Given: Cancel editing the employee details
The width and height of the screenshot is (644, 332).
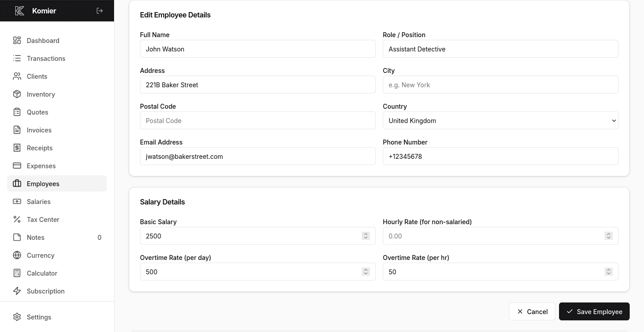Looking at the screenshot, I should click(532, 311).
